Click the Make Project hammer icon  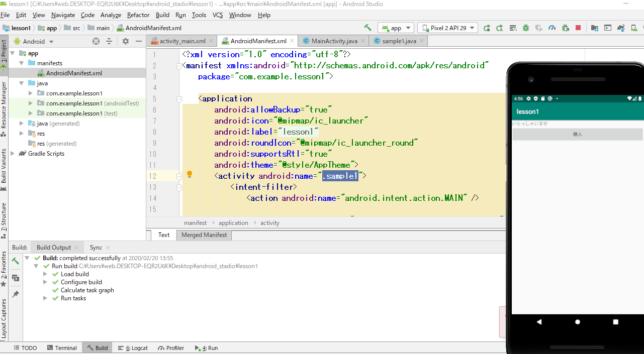[368, 28]
